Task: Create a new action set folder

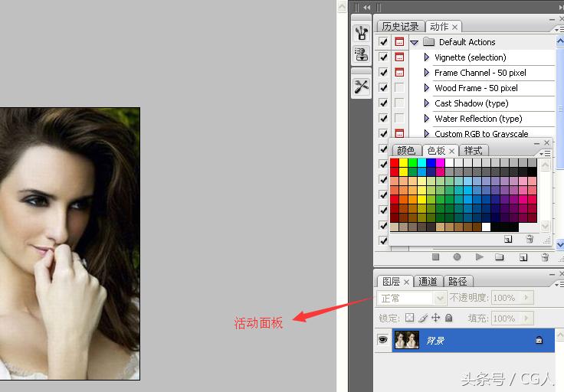Action: (x=500, y=257)
